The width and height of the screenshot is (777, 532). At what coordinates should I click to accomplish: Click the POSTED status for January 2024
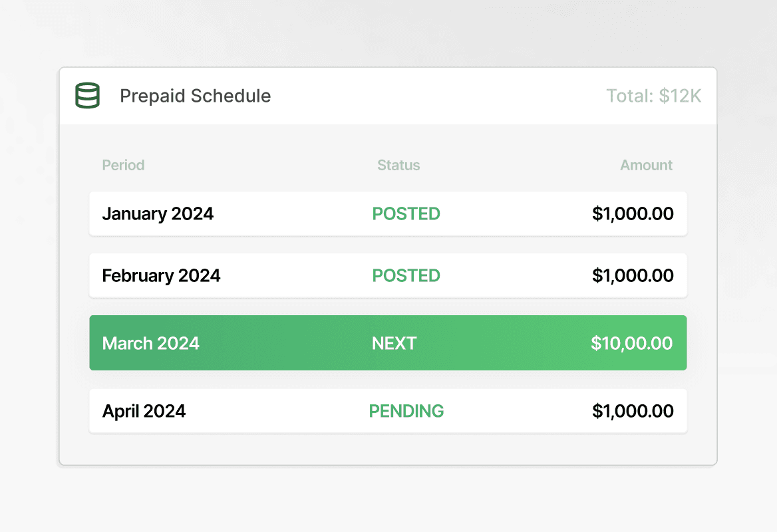coord(406,213)
